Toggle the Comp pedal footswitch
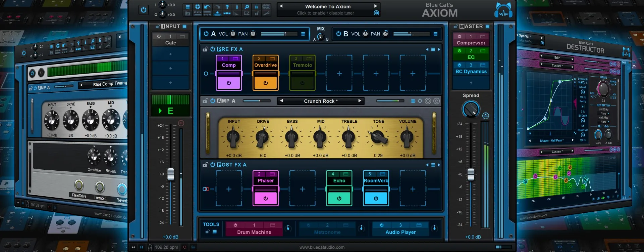Image resolution: width=644 pixels, height=252 pixels. 229,83
